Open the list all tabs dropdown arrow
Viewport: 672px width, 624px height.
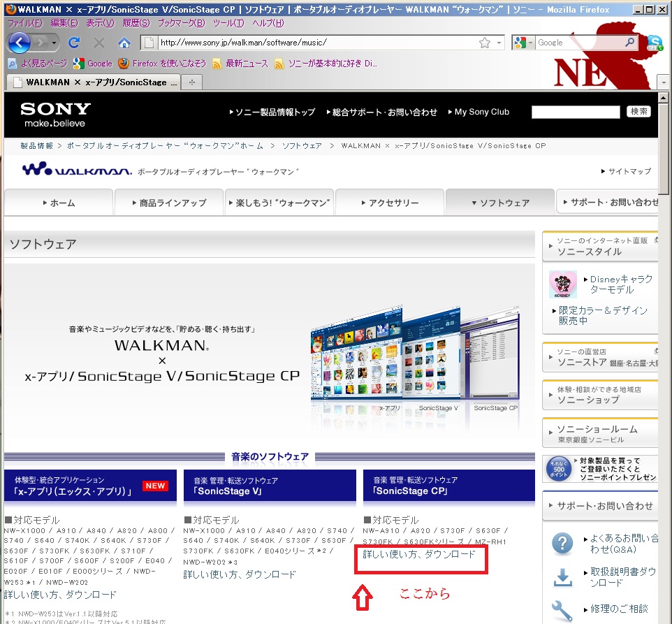[664, 82]
